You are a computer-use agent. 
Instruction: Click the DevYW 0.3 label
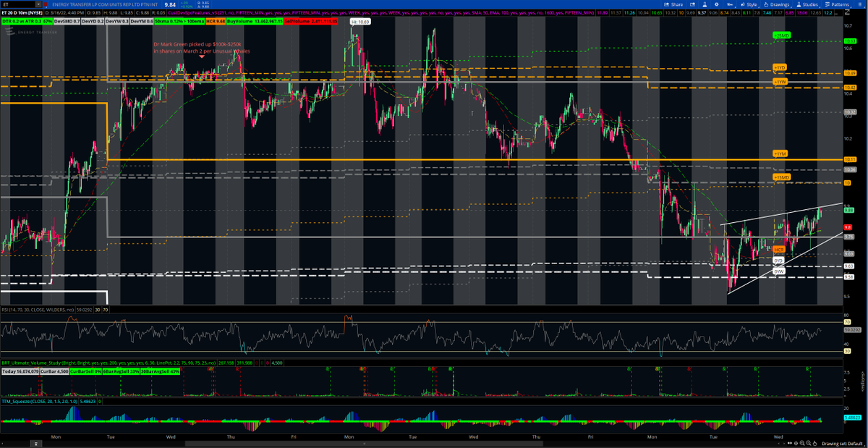click(117, 21)
